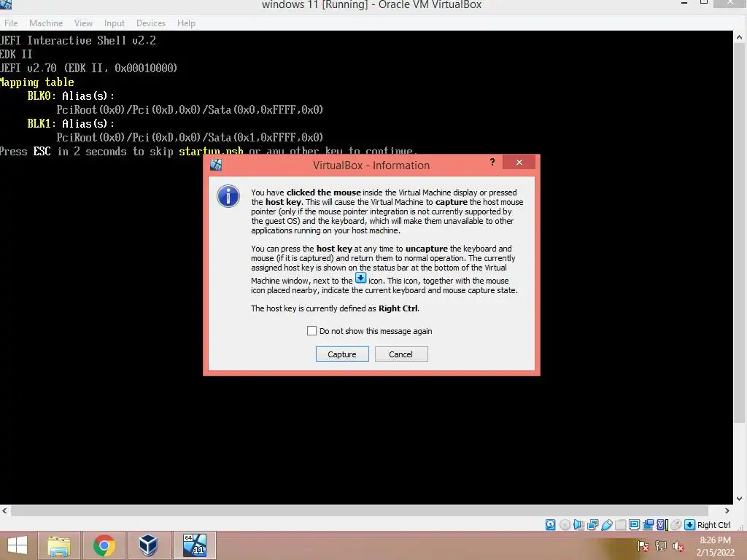The width and height of the screenshot is (747, 560).
Task: Click the Capture button
Action: click(x=342, y=354)
